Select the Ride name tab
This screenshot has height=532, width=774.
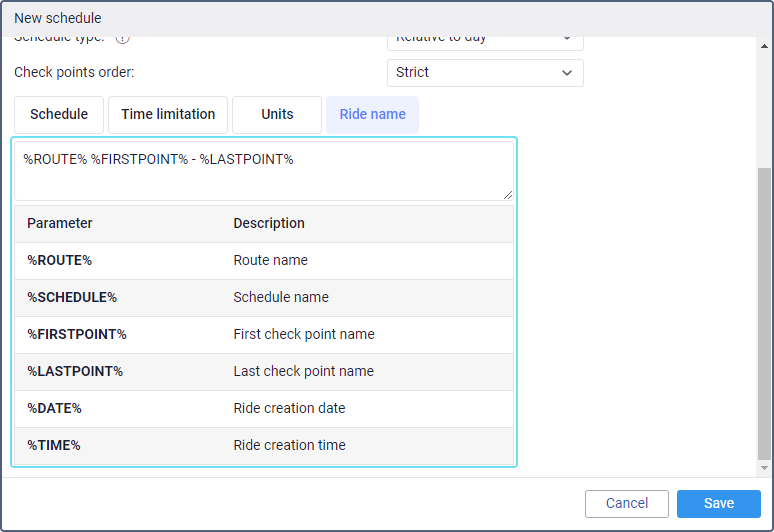pos(372,115)
